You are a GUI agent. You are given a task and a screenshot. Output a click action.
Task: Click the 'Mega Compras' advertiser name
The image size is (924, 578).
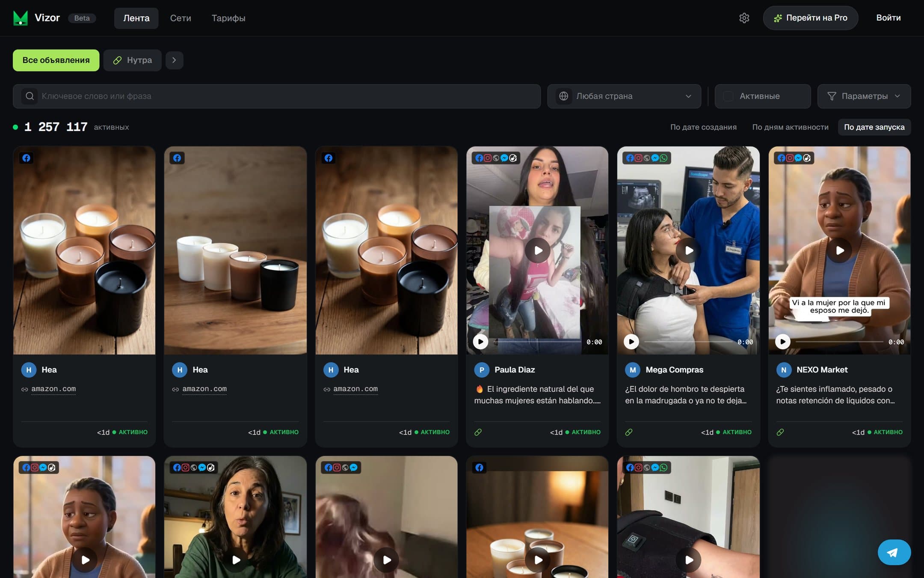(675, 370)
